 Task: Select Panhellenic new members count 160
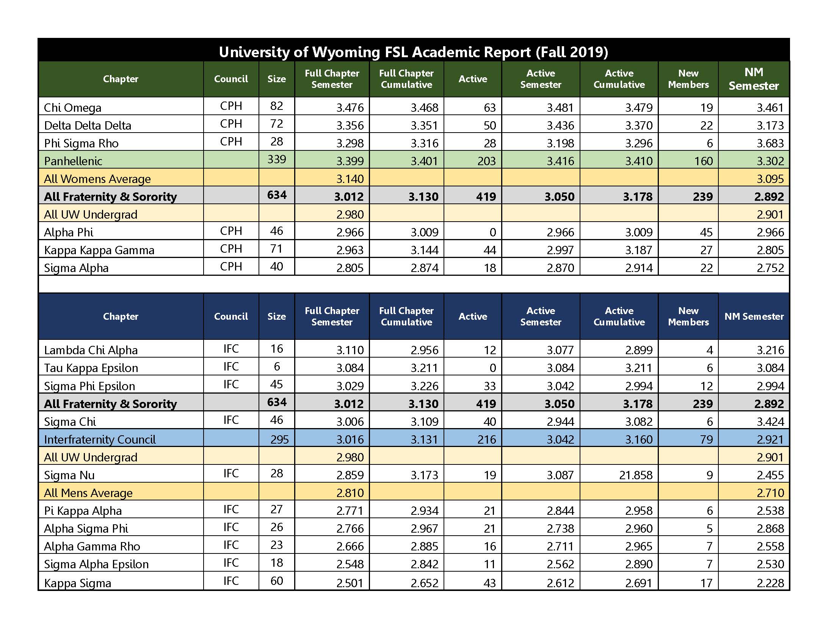702,161
